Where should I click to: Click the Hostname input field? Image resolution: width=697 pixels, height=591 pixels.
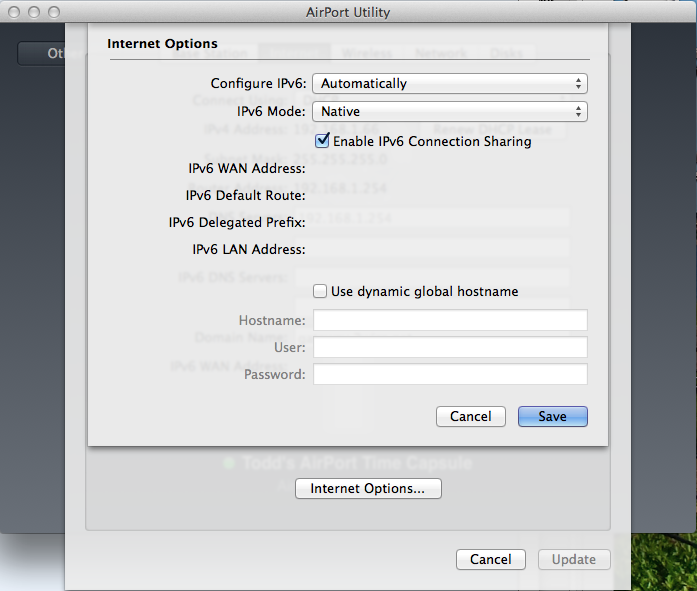click(x=450, y=320)
